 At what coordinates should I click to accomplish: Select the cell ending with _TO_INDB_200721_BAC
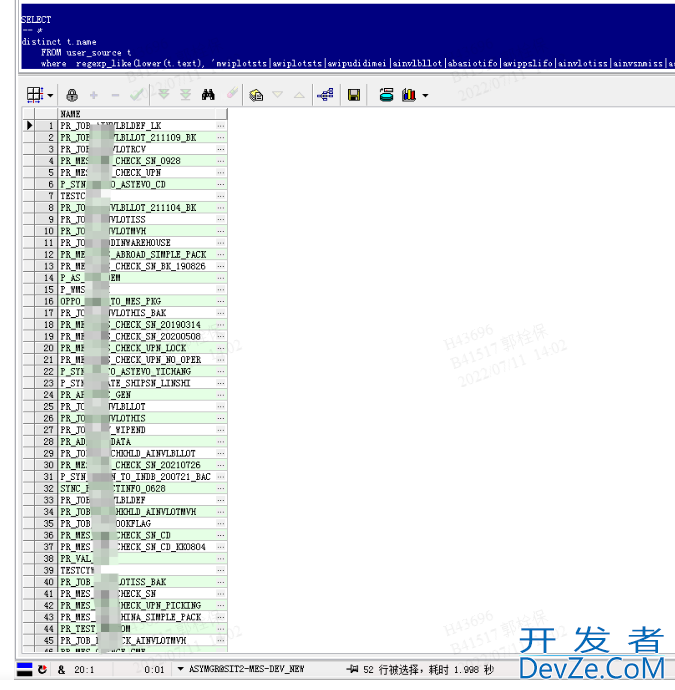click(x=137, y=477)
